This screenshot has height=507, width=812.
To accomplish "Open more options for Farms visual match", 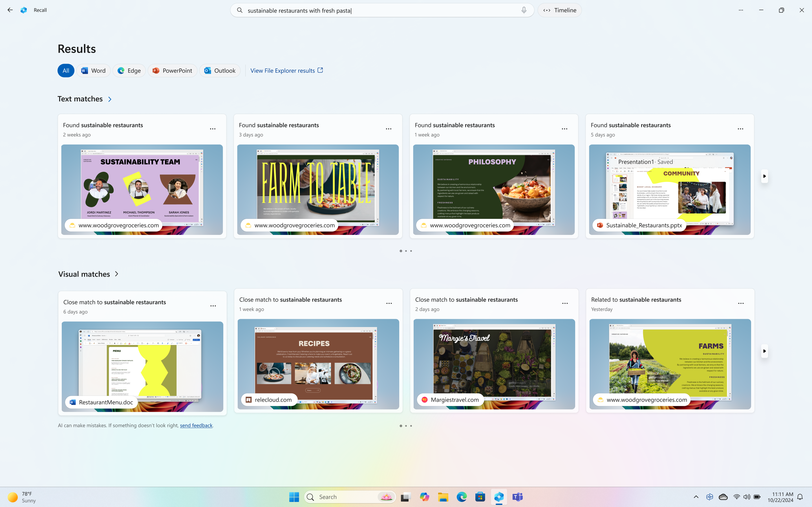I will tap(741, 303).
